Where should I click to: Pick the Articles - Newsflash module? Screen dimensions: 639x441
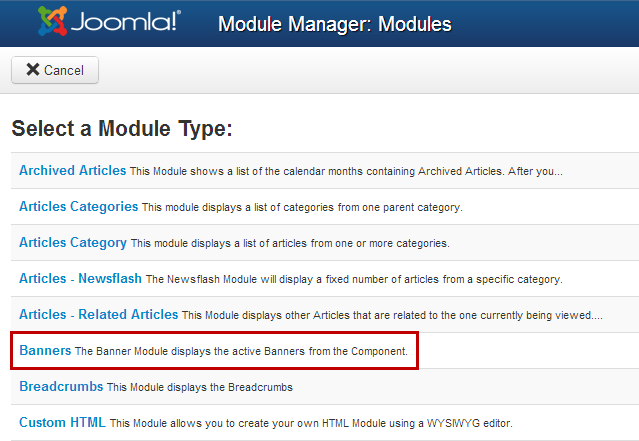[80, 278]
